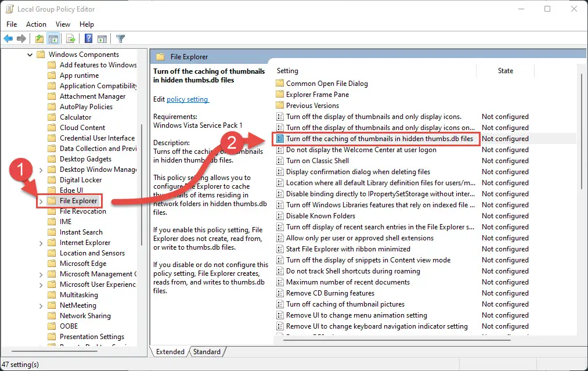The width and height of the screenshot is (588, 371).
Task: Open the View menu
Action: pyautogui.click(x=63, y=24)
